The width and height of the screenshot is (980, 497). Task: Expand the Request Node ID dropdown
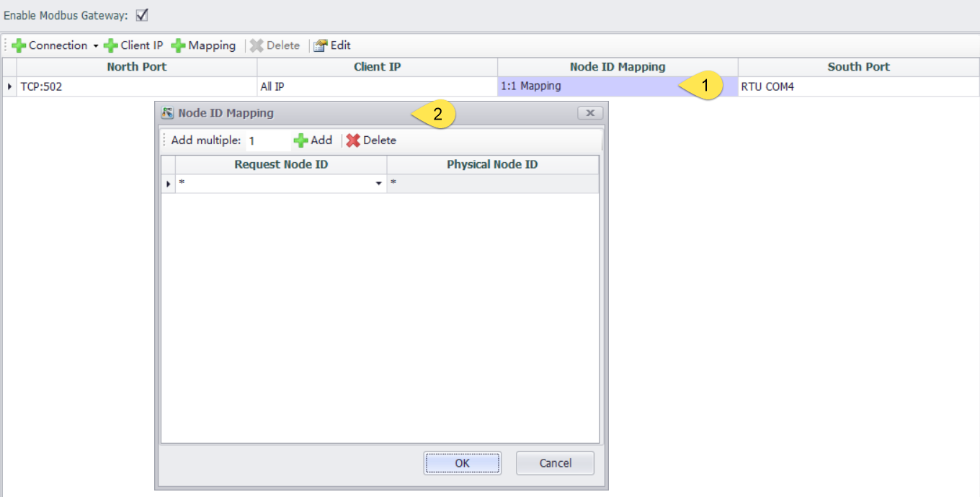pos(379,184)
